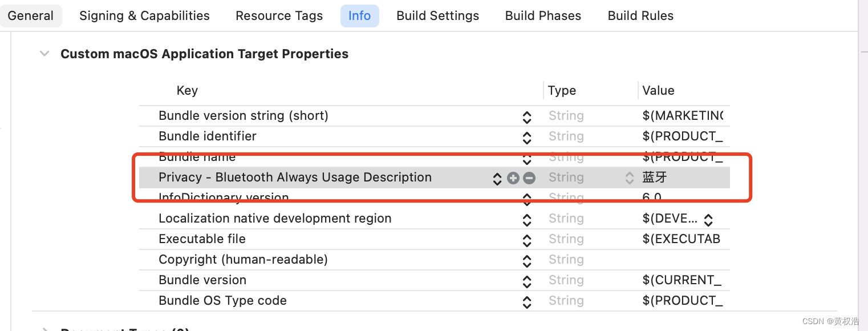Switch to the General tab
This screenshot has width=868, height=331.
coord(31,15)
